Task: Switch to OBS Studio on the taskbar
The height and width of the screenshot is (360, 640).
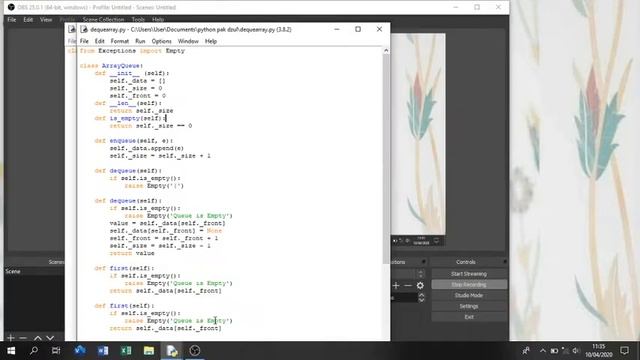Action: click(195, 351)
